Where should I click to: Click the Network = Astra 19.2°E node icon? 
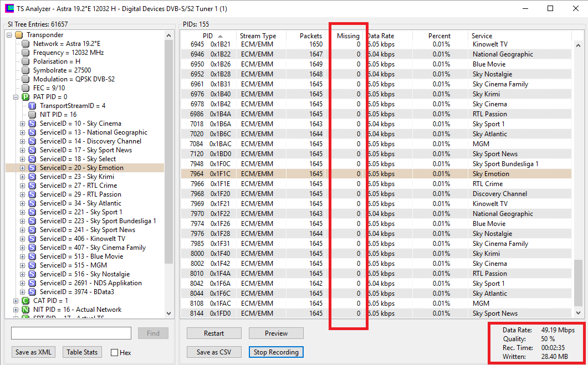point(25,44)
